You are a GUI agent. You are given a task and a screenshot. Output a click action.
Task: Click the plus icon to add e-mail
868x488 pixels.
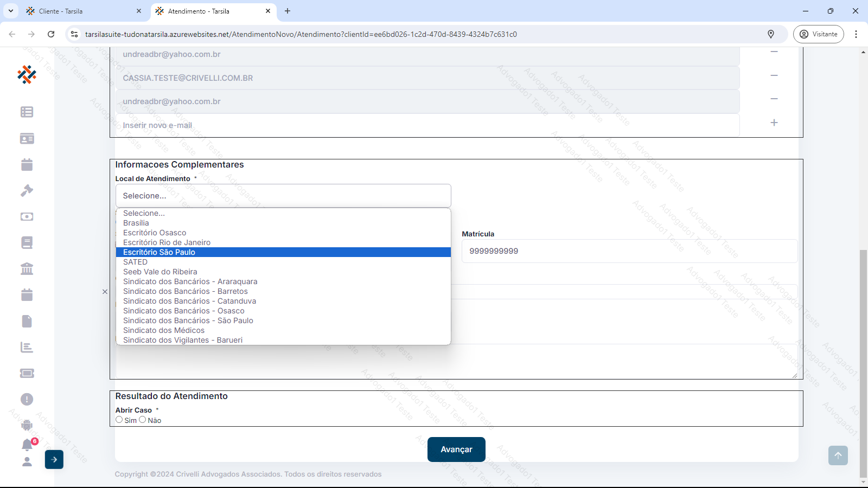774,123
